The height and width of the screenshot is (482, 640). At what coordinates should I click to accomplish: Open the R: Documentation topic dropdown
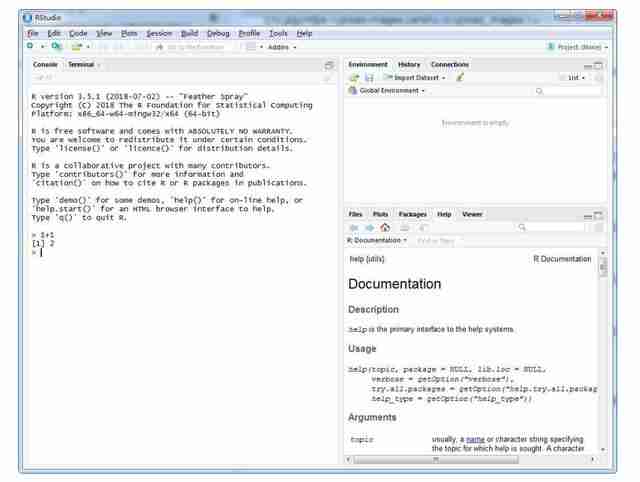point(377,240)
